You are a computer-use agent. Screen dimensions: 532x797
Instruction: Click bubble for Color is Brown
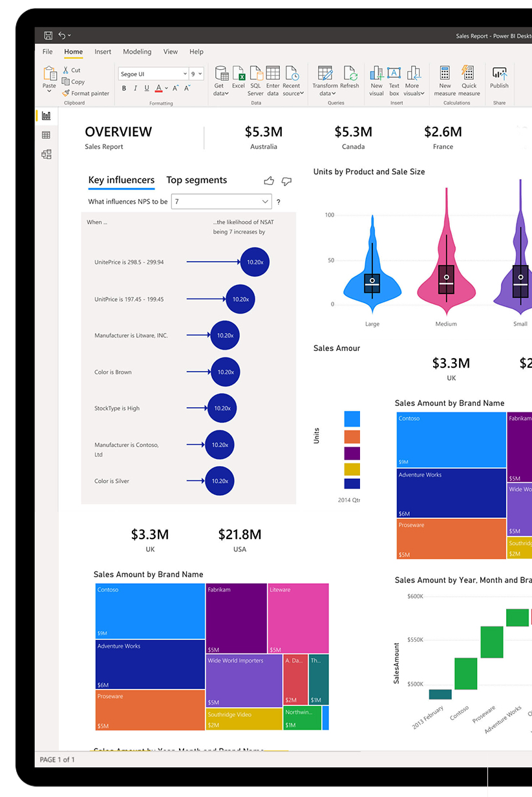[226, 372]
